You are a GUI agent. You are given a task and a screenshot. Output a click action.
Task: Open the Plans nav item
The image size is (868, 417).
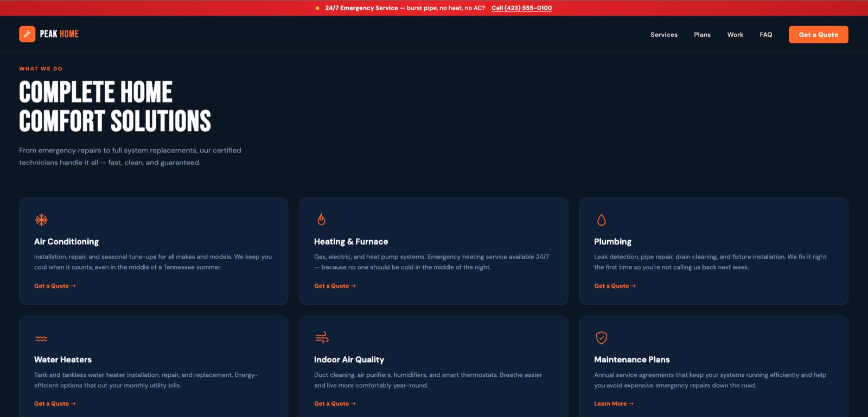point(702,35)
